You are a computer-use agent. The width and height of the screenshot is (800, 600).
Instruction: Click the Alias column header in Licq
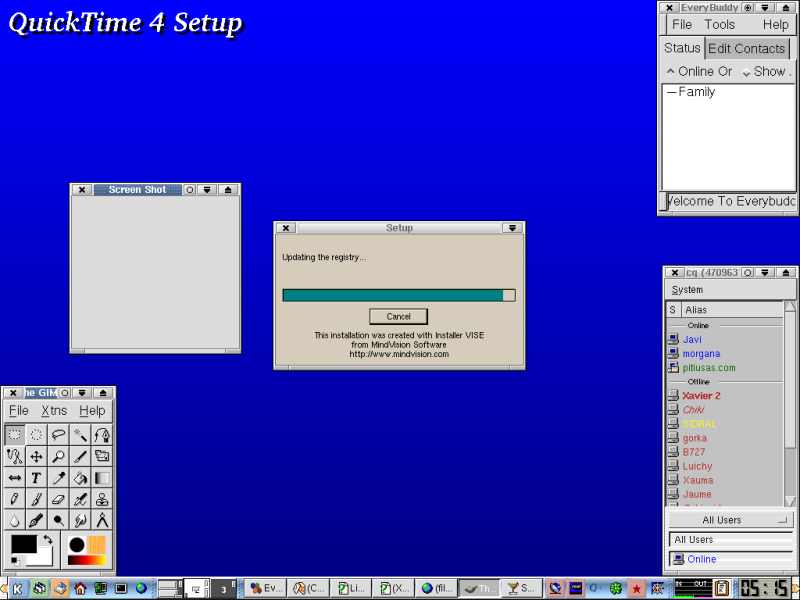[732, 310]
